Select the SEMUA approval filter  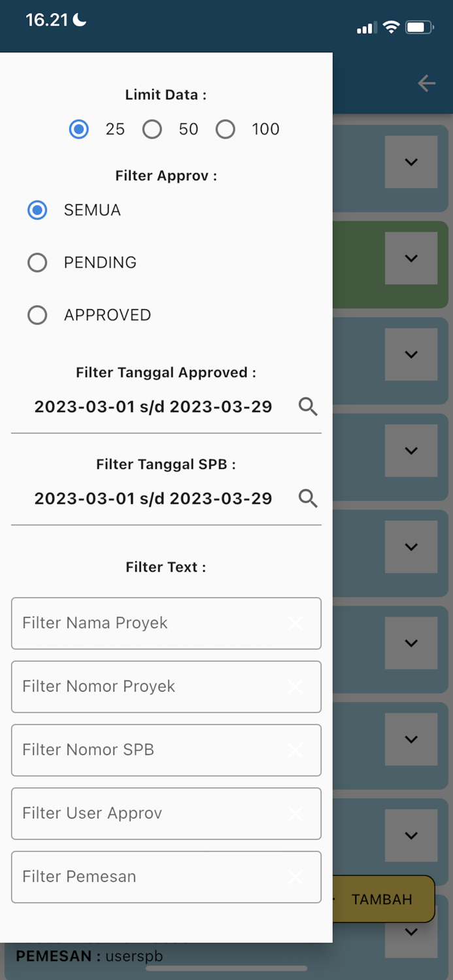[x=37, y=210]
